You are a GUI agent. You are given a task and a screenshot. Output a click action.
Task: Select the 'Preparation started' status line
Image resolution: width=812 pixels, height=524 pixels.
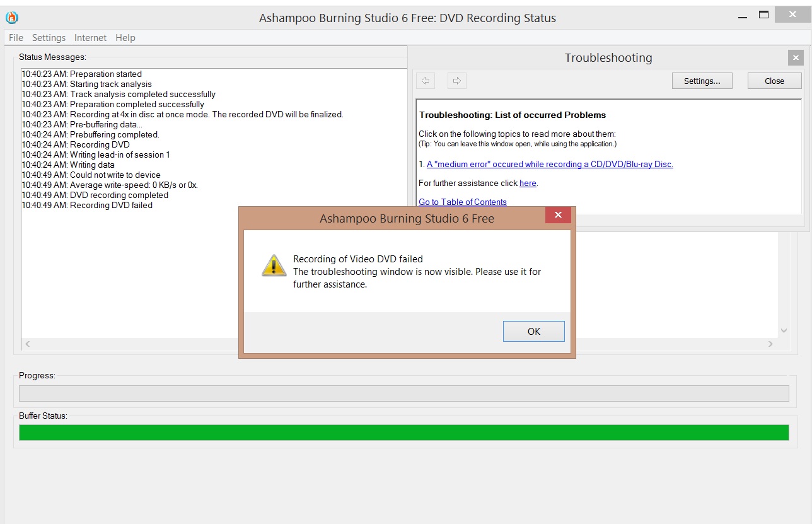pos(82,74)
